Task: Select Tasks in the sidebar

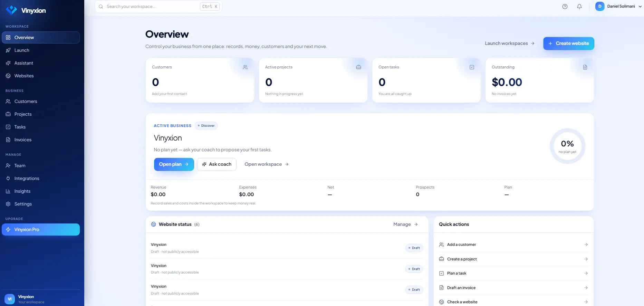Action: click(x=41, y=127)
